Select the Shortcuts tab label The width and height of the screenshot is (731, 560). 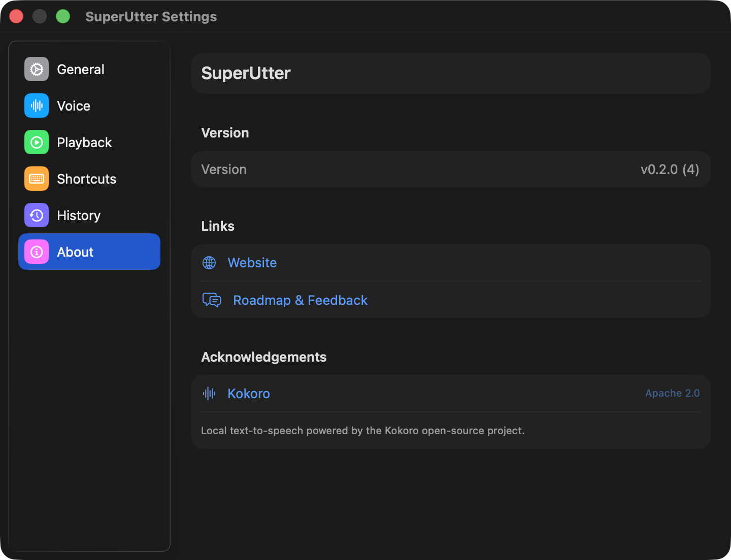[87, 179]
